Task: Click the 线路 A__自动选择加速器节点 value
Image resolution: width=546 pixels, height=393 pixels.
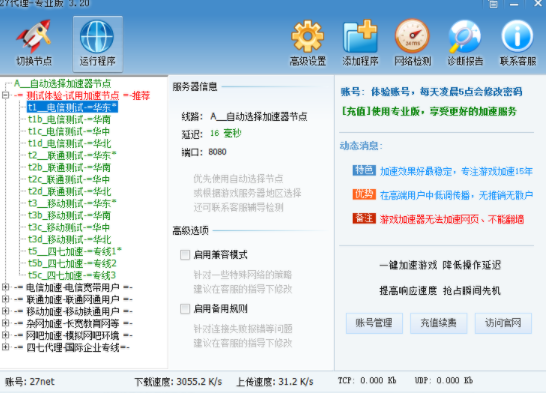Action: pyautogui.click(x=259, y=116)
